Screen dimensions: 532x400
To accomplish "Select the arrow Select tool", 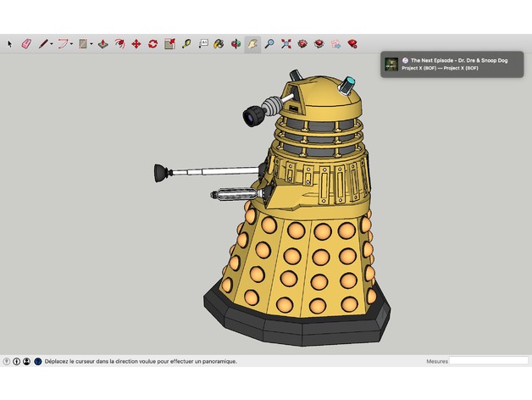I will point(10,43).
